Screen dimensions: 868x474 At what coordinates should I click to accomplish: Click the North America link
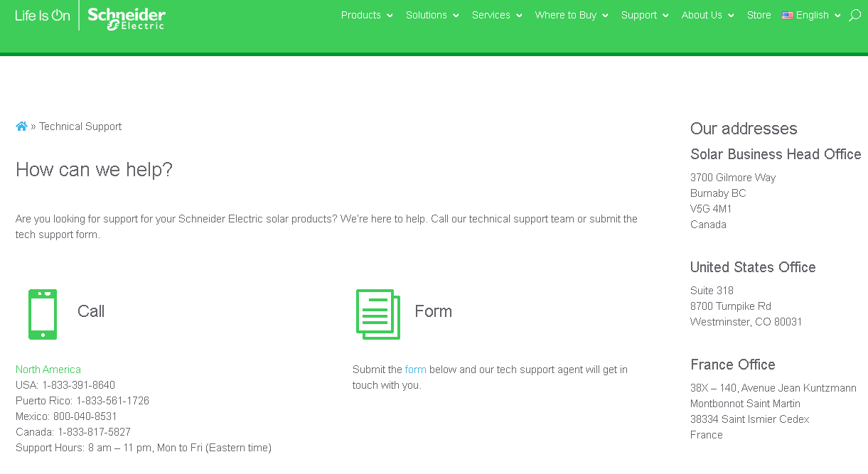coord(48,370)
